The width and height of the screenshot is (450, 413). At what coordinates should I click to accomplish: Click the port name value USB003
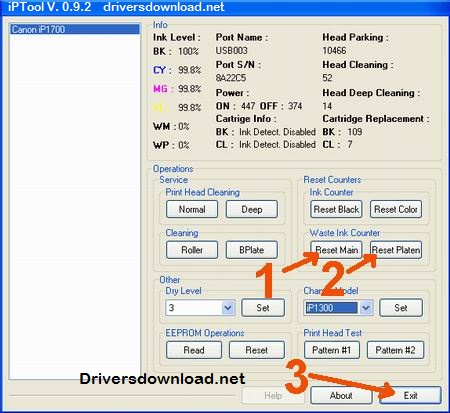[232, 51]
